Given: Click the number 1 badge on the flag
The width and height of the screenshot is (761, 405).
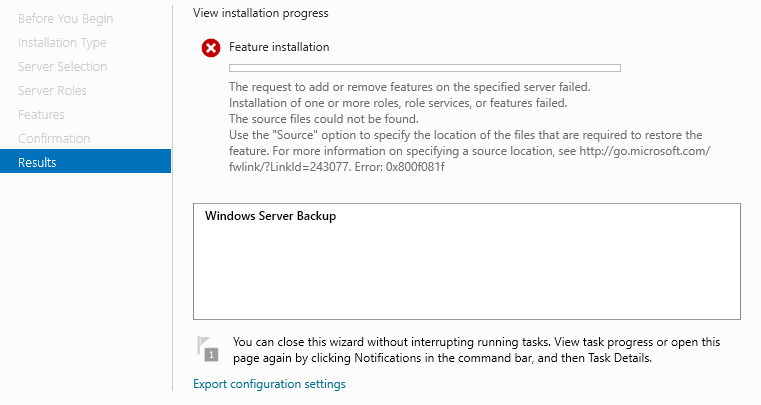Looking at the screenshot, I should click(x=211, y=355).
